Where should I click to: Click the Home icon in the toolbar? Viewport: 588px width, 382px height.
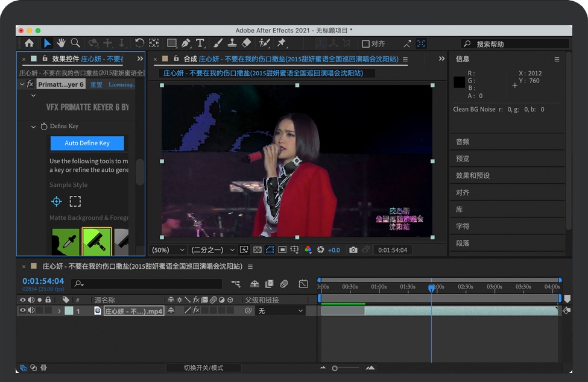coord(29,43)
